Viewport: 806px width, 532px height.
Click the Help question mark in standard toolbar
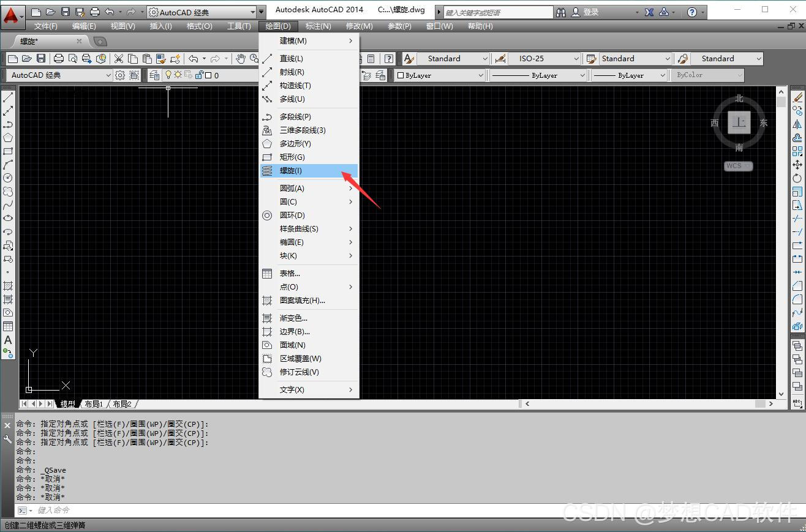[x=389, y=59]
